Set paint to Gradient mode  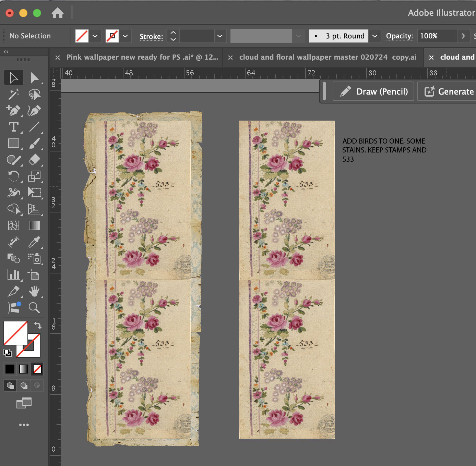tap(24, 369)
